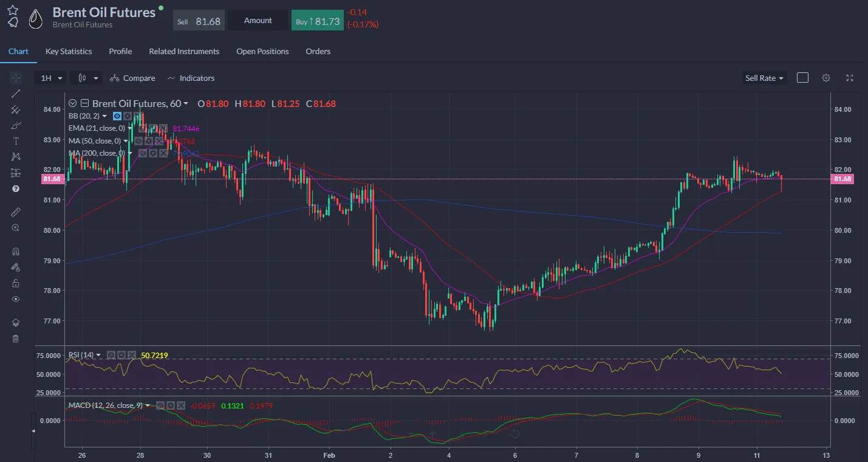Hide the MA (200, close, 0) line
Screen dimensions: 868x462
143,153
